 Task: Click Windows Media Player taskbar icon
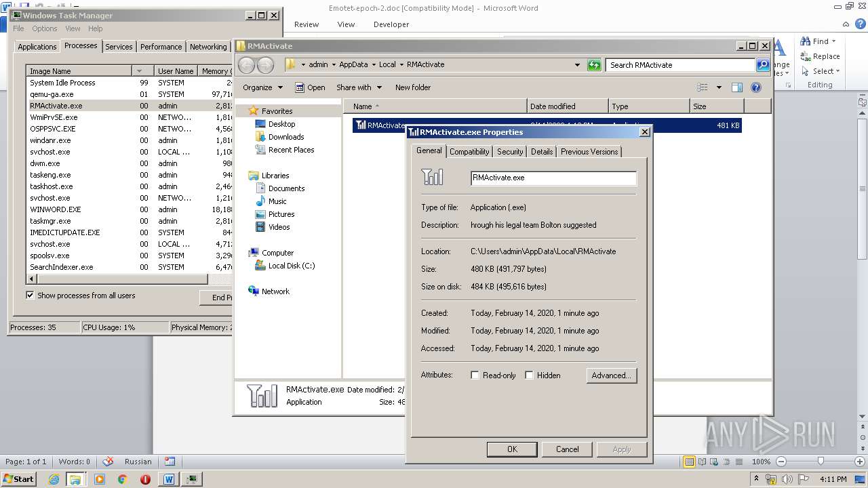(100, 479)
